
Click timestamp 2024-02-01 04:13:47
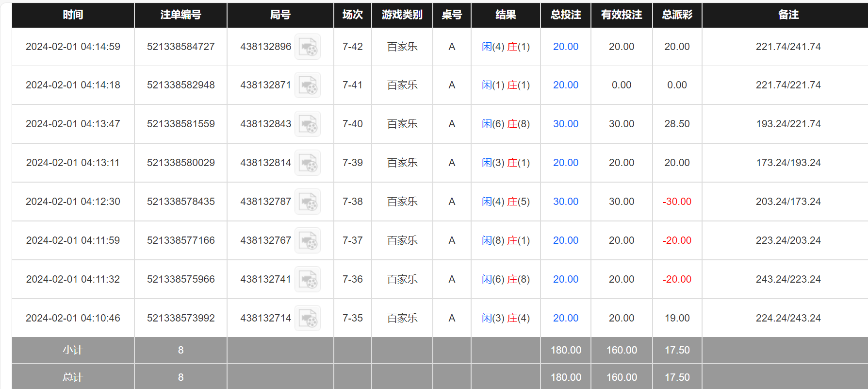tap(73, 124)
